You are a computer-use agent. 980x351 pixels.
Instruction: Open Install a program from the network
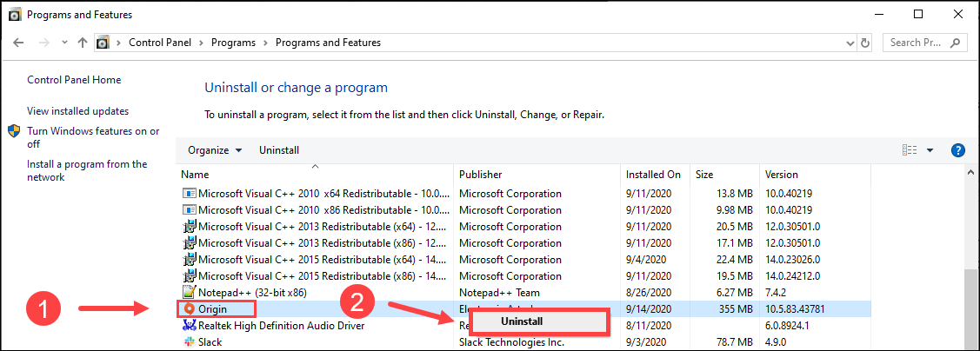coord(87,170)
